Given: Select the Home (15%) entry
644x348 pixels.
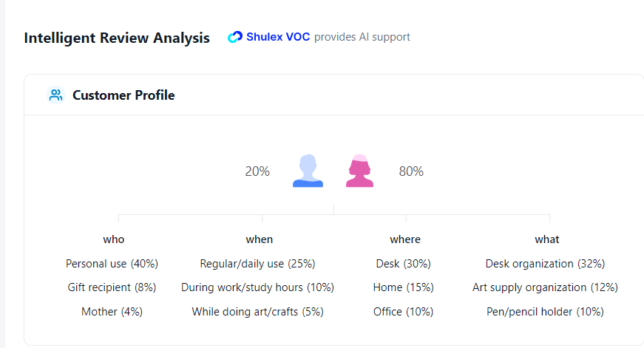Looking at the screenshot, I should pos(403,287).
